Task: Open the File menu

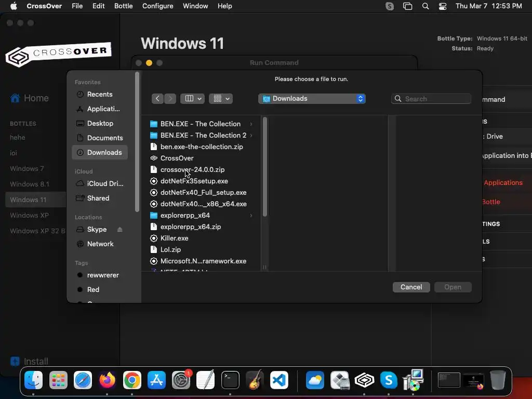Action: [x=77, y=6]
